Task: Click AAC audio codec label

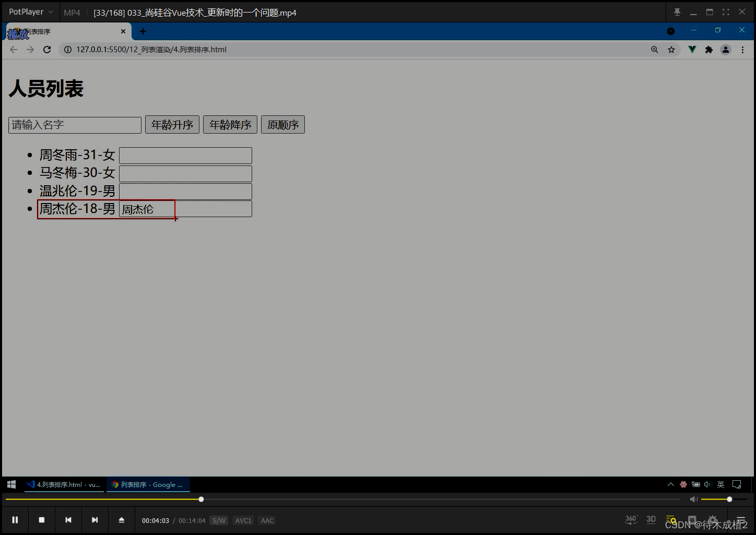Action: [x=267, y=520]
